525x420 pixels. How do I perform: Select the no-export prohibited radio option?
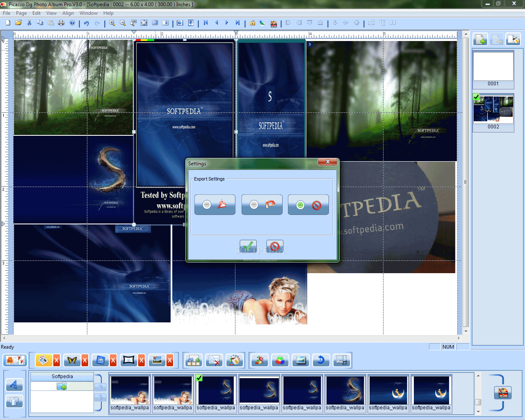tap(308, 205)
